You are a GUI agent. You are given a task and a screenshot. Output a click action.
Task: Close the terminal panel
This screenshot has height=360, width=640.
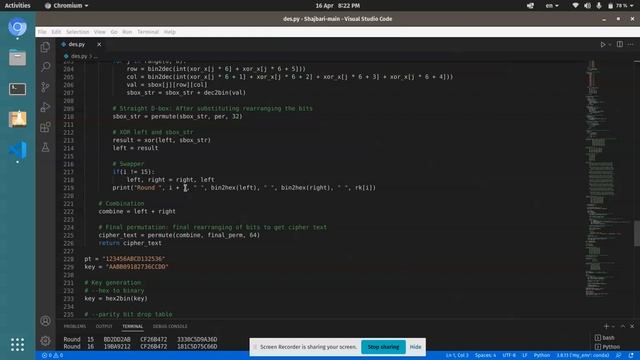[x=632, y=326]
